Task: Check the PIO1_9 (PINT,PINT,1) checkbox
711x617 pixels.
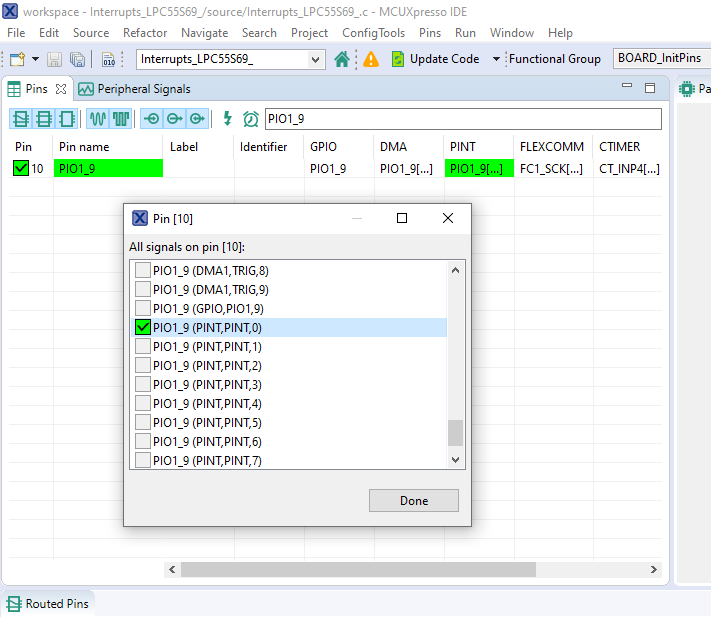Action: click(143, 346)
